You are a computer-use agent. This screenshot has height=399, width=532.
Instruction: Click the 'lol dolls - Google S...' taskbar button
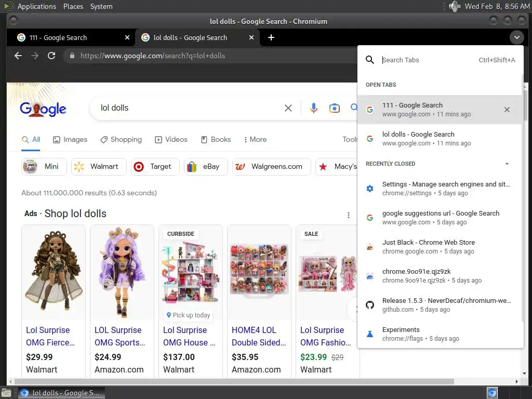pyautogui.click(x=61, y=393)
